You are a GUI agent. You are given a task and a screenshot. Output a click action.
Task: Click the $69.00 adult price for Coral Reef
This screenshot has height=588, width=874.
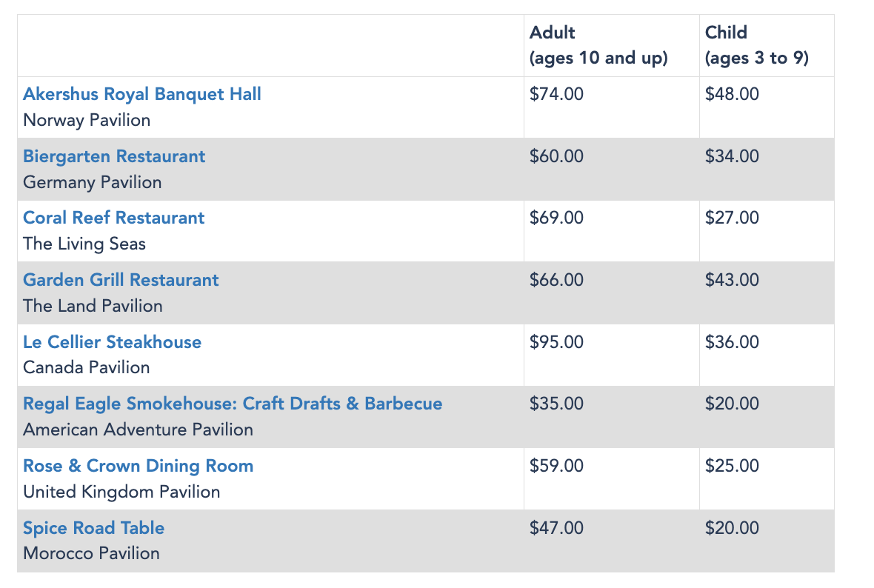tap(556, 218)
